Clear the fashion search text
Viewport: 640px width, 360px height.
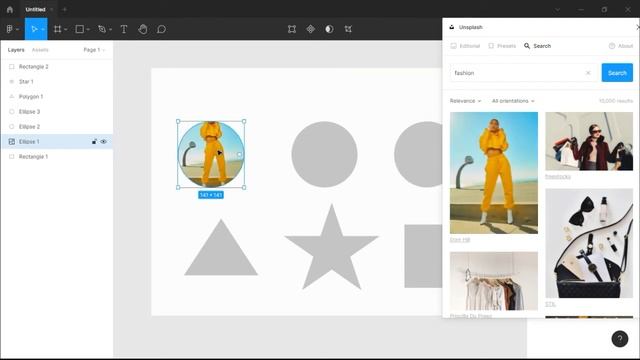(x=588, y=73)
